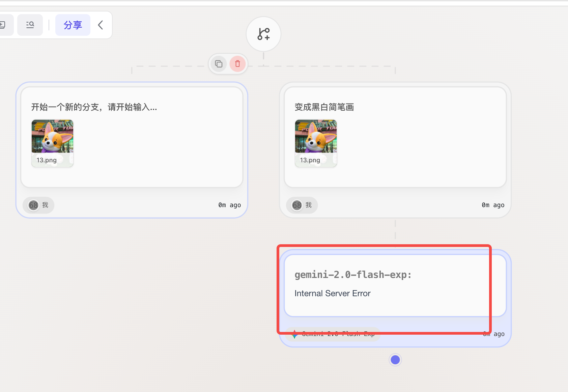The width and height of the screenshot is (568, 392).
Task: Click the purple circle connector below response
Action: pyautogui.click(x=395, y=360)
